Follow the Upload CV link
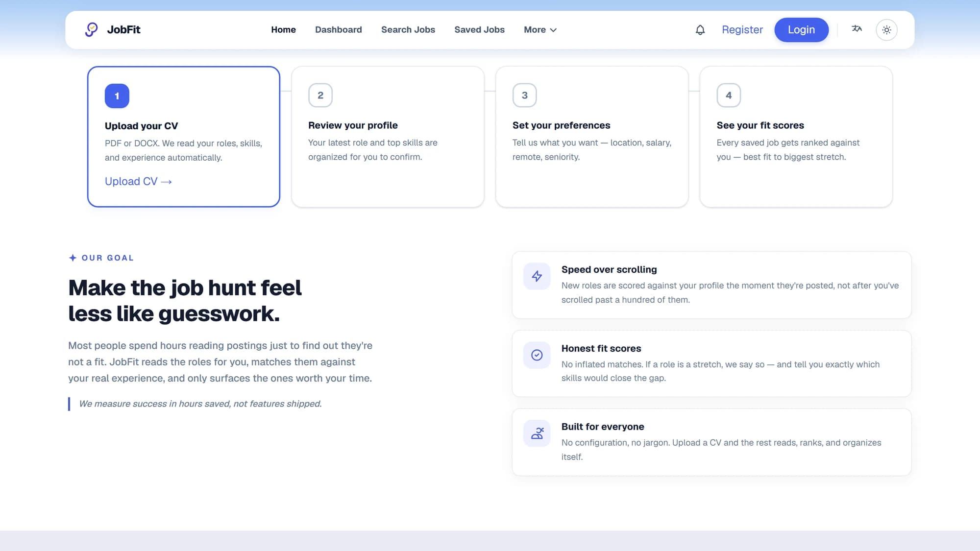 (138, 181)
